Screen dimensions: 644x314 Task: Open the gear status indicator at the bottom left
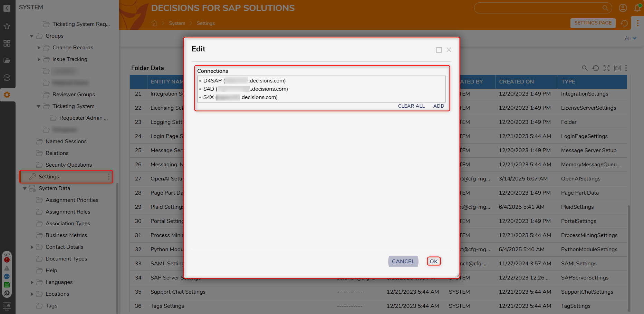point(7,293)
